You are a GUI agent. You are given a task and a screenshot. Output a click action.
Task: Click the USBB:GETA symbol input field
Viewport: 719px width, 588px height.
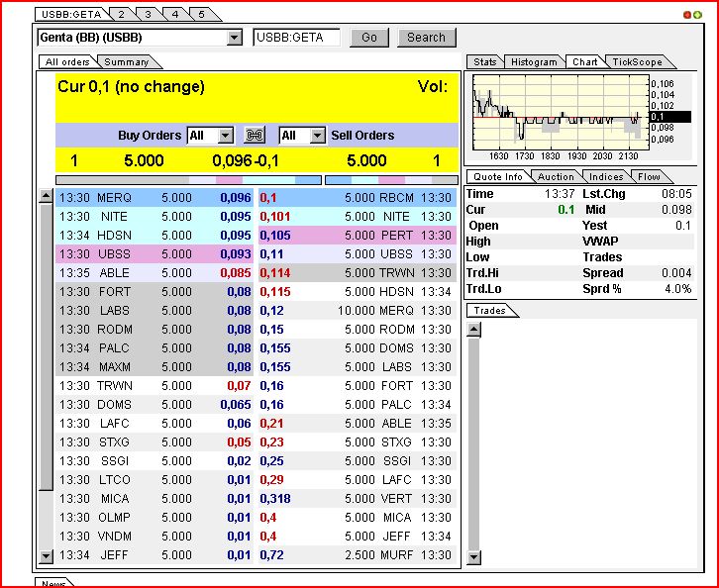click(296, 38)
